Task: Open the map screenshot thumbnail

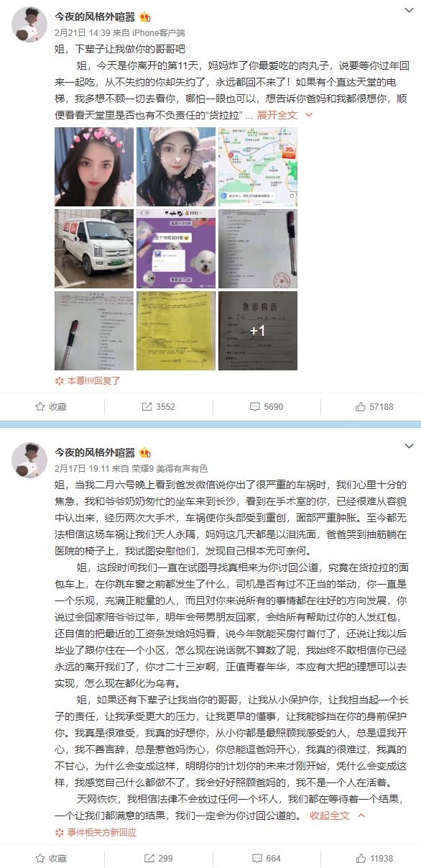Action: click(258, 167)
